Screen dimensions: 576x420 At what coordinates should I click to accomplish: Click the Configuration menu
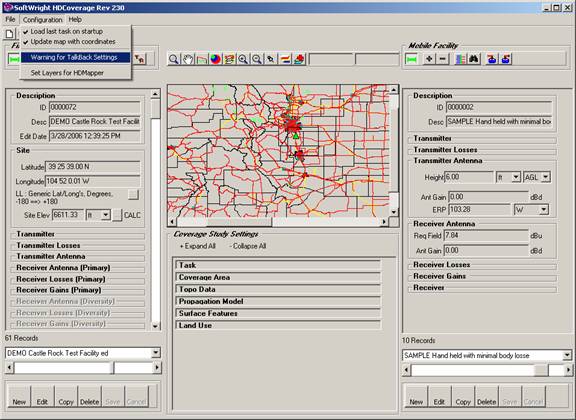click(43, 19)
